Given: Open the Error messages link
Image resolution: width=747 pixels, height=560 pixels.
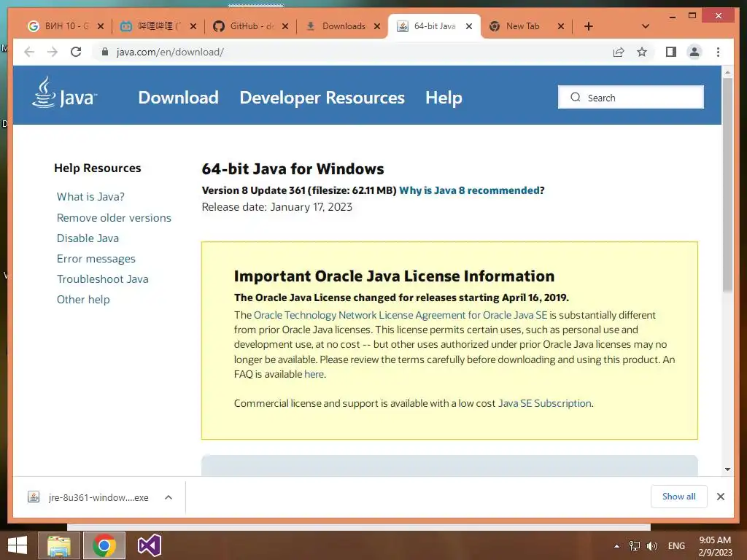Looking at the screenshot, I should 96,259.
